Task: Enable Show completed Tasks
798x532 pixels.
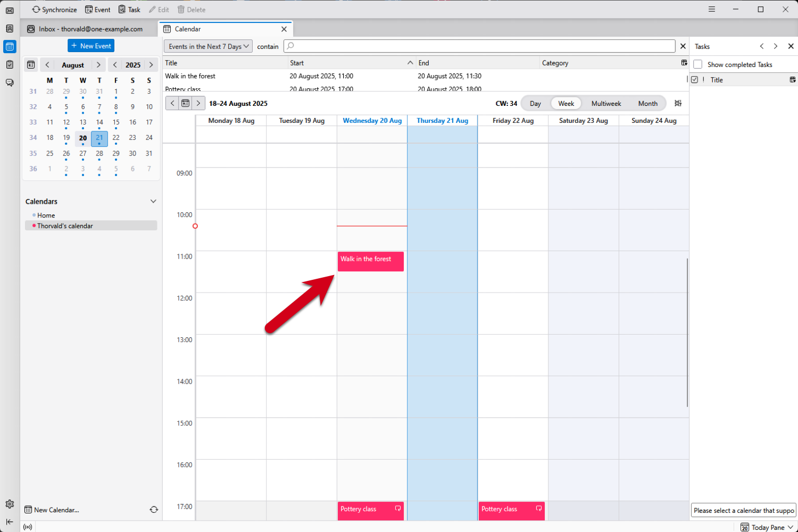Action: point(697,64)
